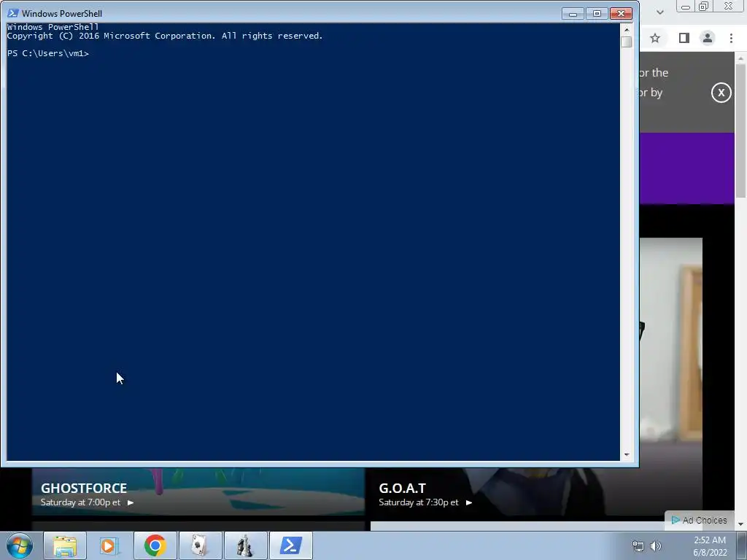This screenshot has width=747, height=560.
Task: Select PowerShell taskbar button
Action: [291, 545]
